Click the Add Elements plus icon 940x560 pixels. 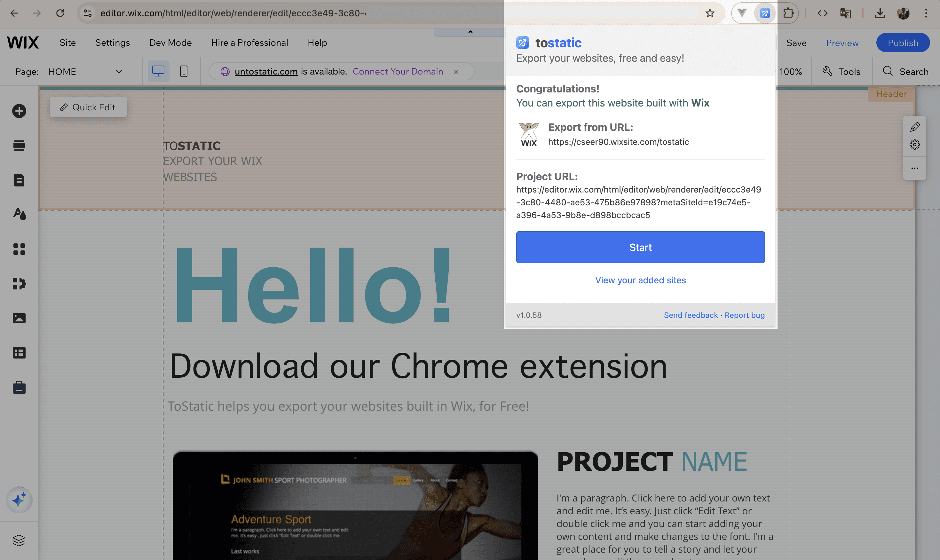(19, 111)
